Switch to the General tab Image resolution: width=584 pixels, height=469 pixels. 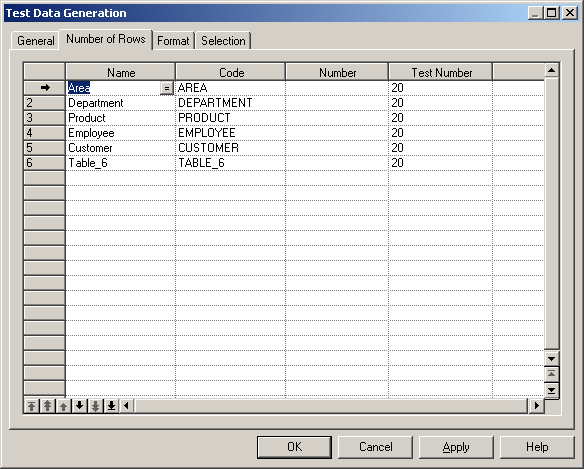35,41
